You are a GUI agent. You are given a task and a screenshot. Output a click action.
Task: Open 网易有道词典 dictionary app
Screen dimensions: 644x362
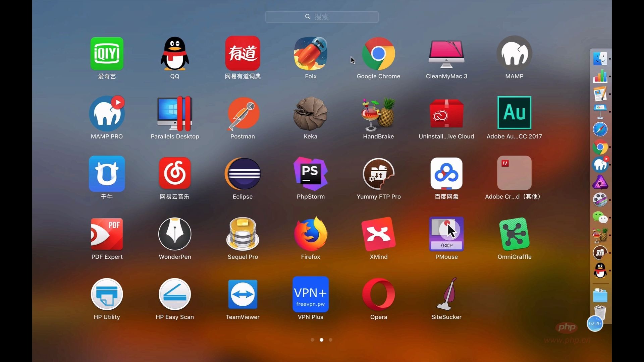click(243, 54)
